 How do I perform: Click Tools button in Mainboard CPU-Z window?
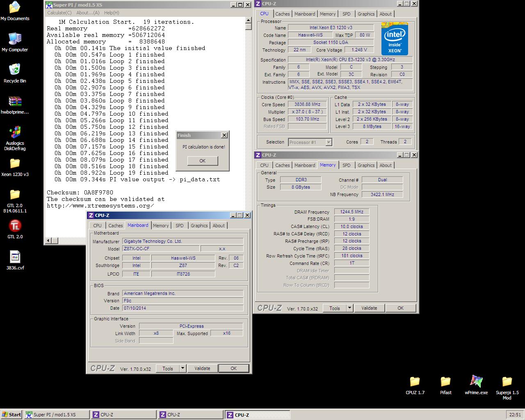168,368
